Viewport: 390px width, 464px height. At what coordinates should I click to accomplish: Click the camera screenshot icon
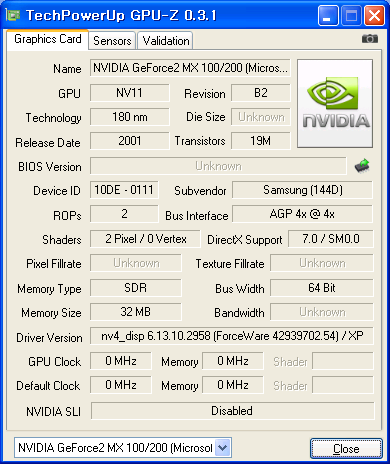pos(370,39)
